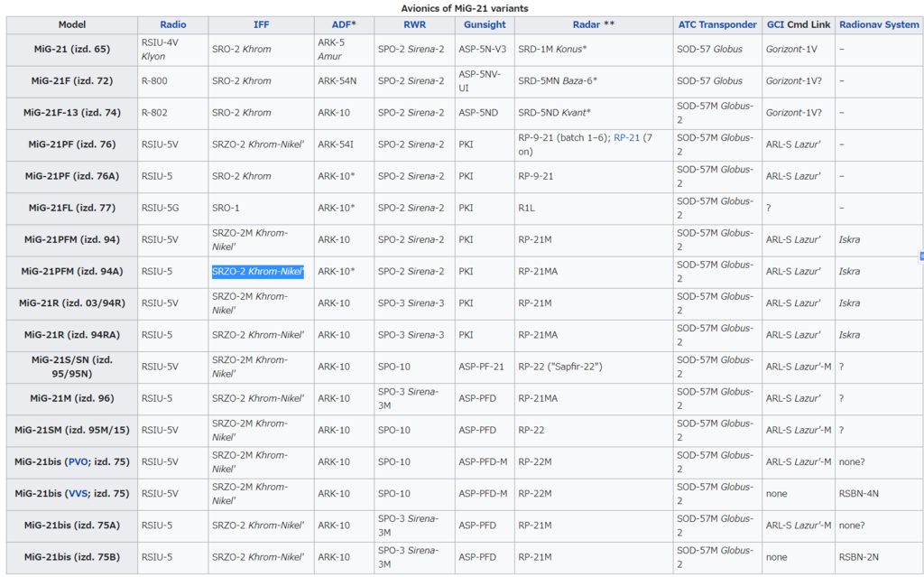This screenshot has height=577, width=924.
Task: Open the Radionav System header link
Action: coord(878,24)
